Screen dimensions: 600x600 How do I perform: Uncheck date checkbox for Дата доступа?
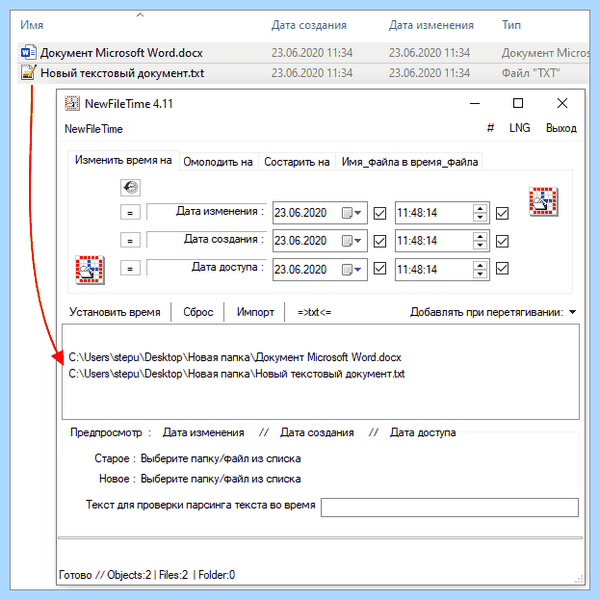(x=380, y=269)
